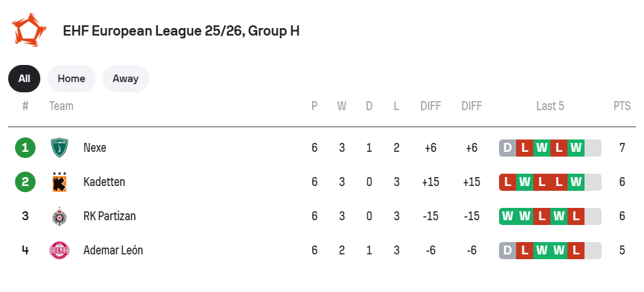The height and width of the screenshot is (292, 644).
Task: Click Ademar León's latest loss badge
Action: coord(576,250)
